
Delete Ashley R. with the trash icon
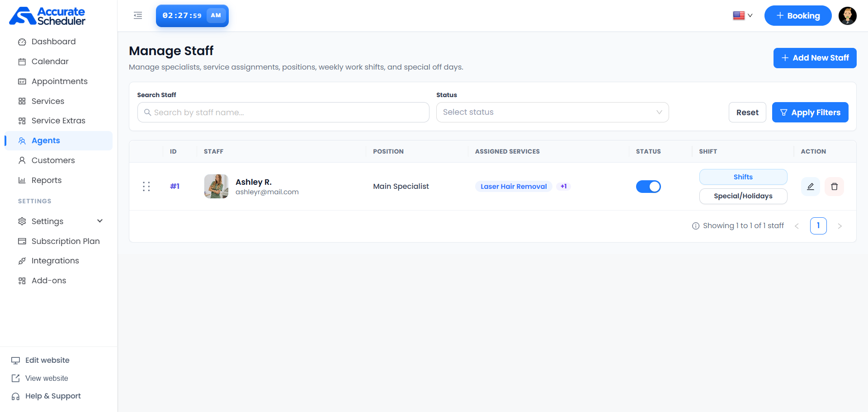(835, 187)
